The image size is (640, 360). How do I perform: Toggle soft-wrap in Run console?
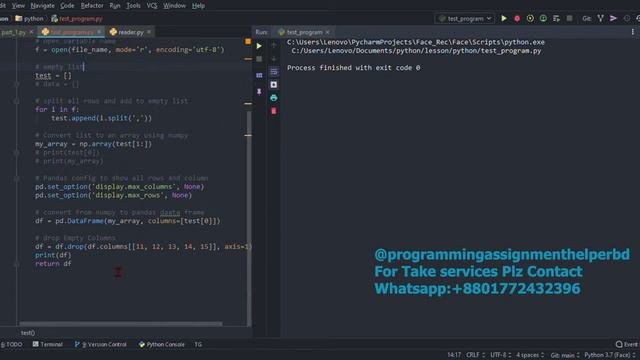point(274,72)
